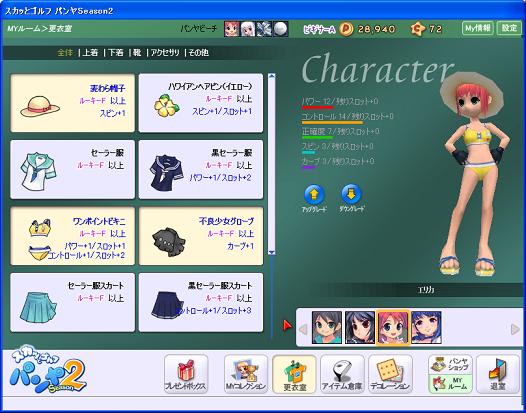Image resolution: width=526 pixels, height=413 pixels.
Task: Select the pink-haired Erika character portrait
Action: pos(393,327)
